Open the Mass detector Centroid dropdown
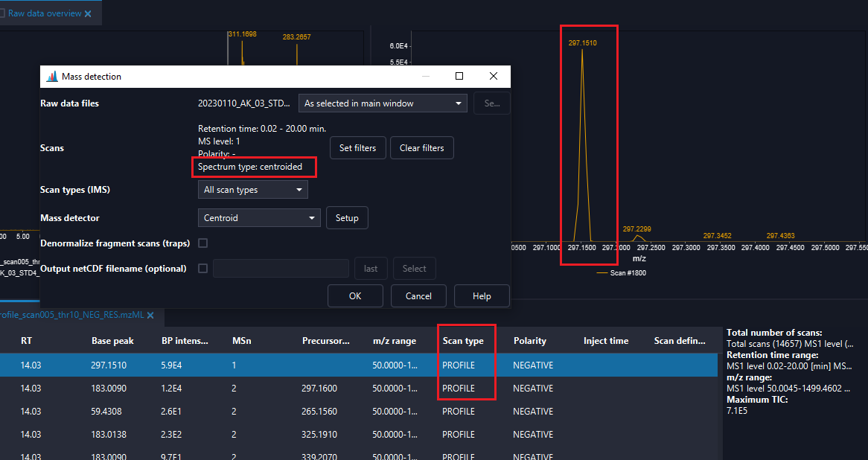 coord(258,217)
